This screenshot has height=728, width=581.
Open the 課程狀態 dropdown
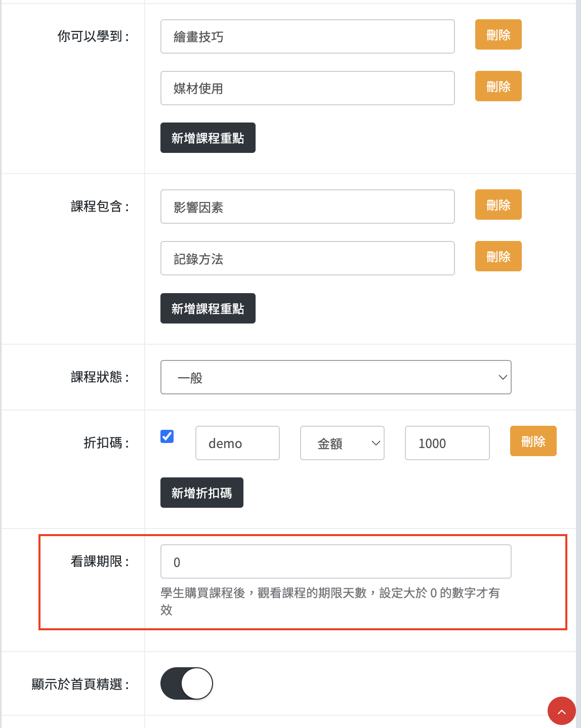(x=336, y=377)
